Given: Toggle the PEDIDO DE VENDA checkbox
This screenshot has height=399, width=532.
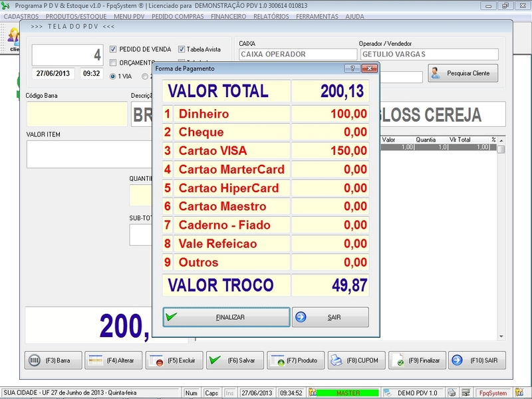Looking at the screenshot, I should tap(113, 49).
